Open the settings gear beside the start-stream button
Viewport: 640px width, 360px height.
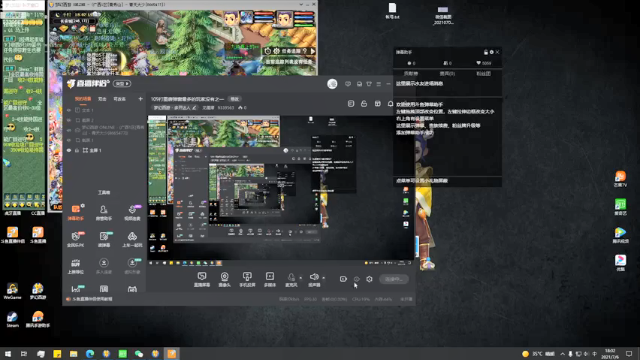coord(369,279)
